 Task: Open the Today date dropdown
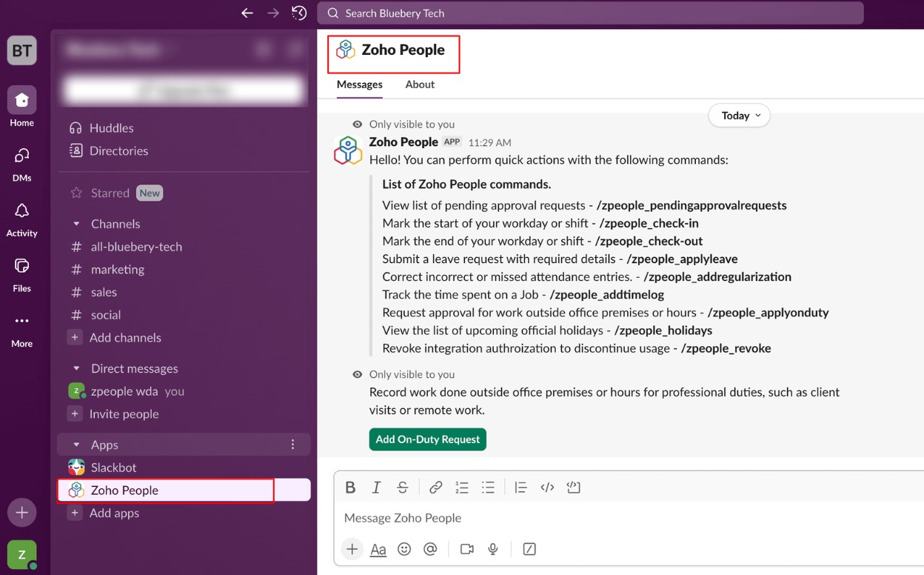(740, 116)
